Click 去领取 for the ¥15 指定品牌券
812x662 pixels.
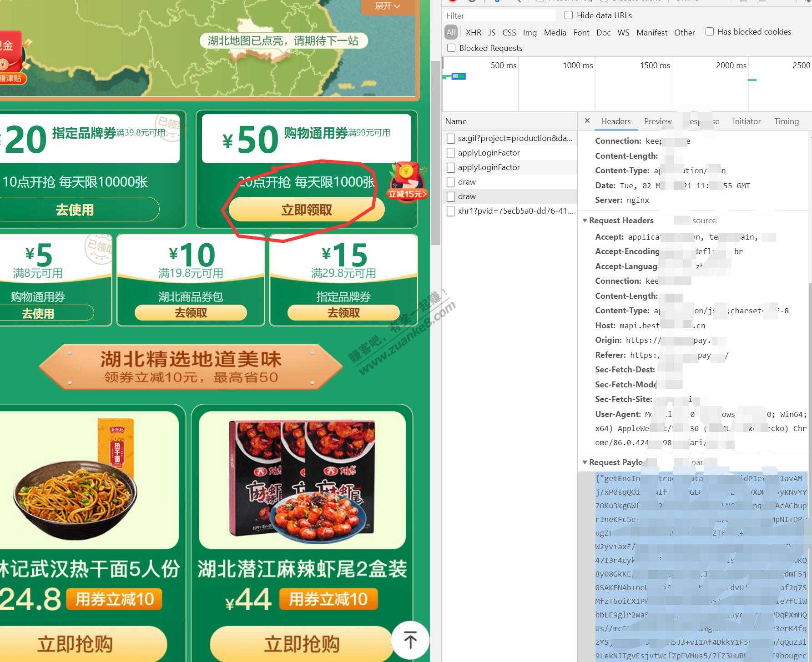(343, 313)
